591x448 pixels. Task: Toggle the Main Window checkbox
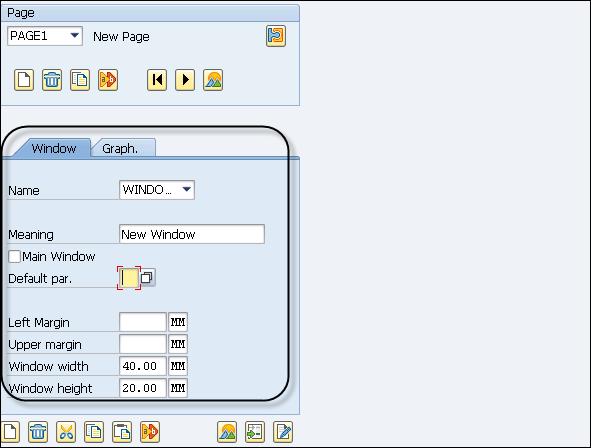(14, 257)
